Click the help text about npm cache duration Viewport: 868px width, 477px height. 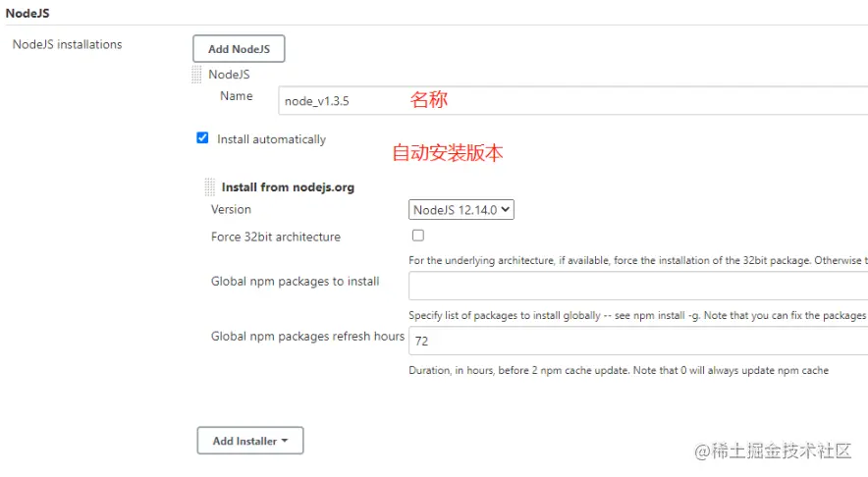(619, 370)
